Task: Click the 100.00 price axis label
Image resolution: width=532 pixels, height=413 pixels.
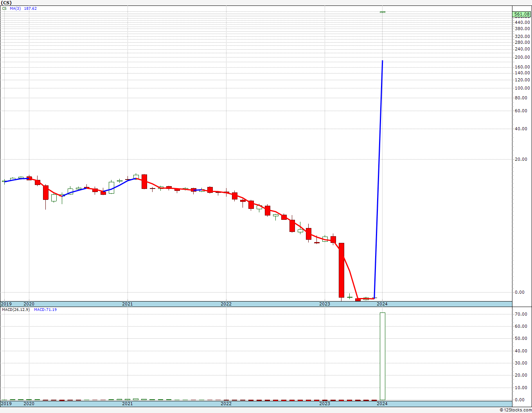Action: coord(523,88)
